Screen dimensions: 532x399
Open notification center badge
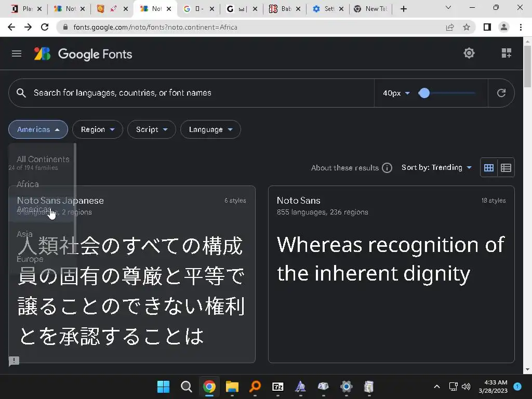[517, 387]
